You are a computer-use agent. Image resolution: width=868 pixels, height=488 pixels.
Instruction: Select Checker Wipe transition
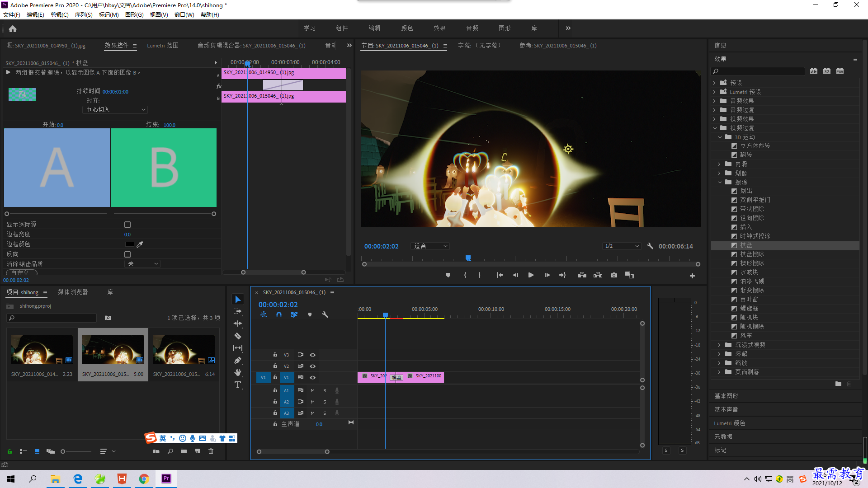click(752, 254)
